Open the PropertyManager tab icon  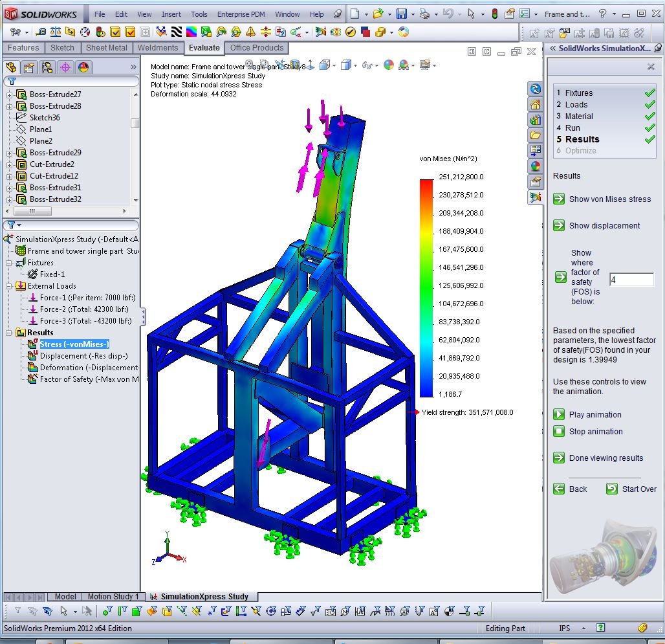pyautogui.click(x=29, y=67)
